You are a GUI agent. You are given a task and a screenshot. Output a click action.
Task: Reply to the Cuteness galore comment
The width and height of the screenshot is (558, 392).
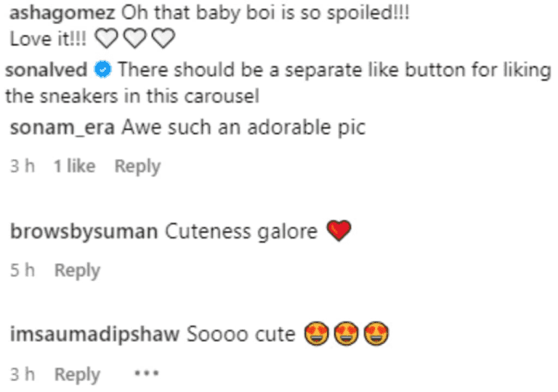[77, 271]
